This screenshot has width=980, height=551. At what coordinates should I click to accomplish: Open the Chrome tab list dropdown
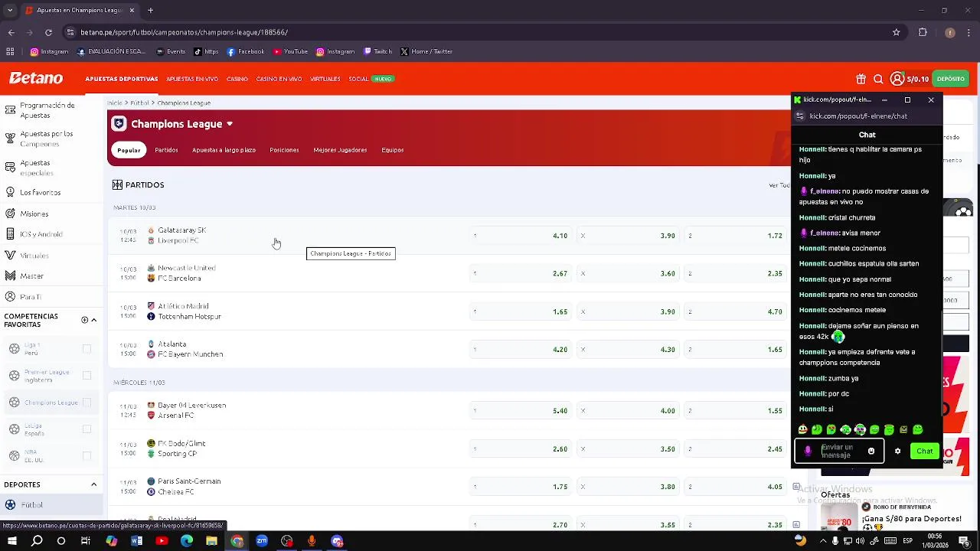[10, 10]
